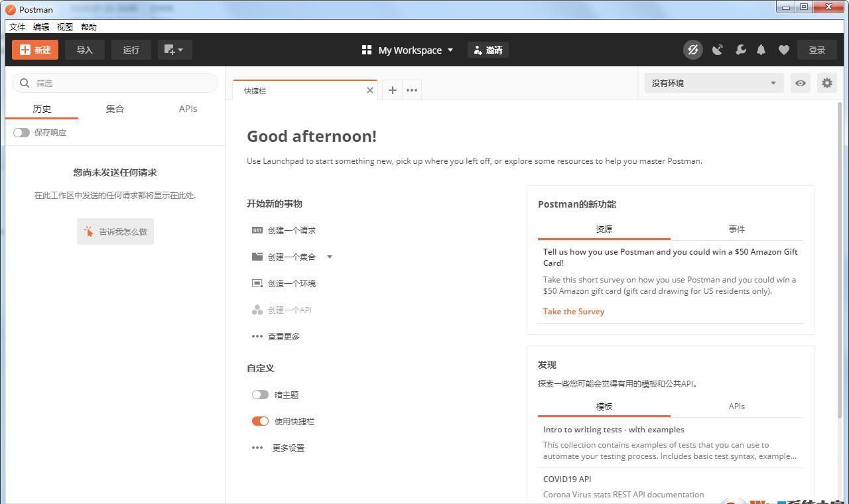
Task: Expand the arrow next to 创建一个集合
Action: (329, 257)
